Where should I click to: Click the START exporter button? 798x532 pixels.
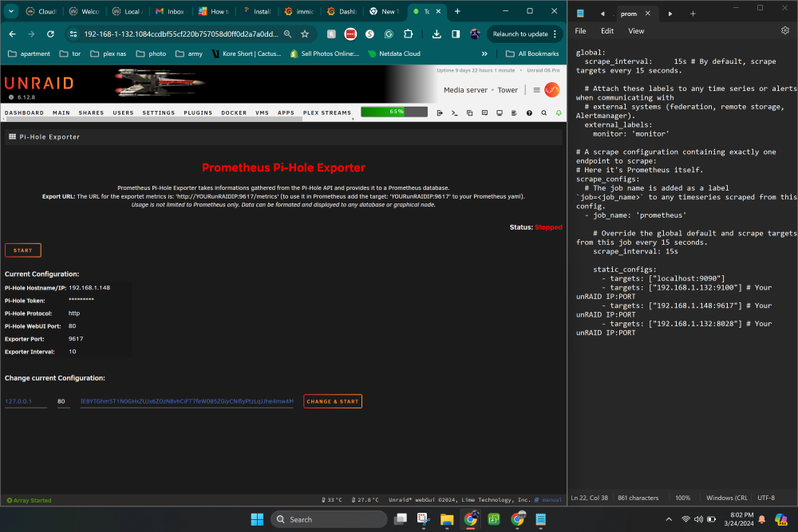pyautogui.click(x=23, y=250)
